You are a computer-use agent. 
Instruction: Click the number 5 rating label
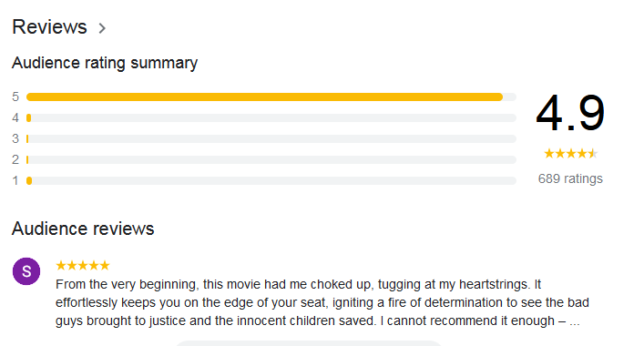[x=15, y=97]
